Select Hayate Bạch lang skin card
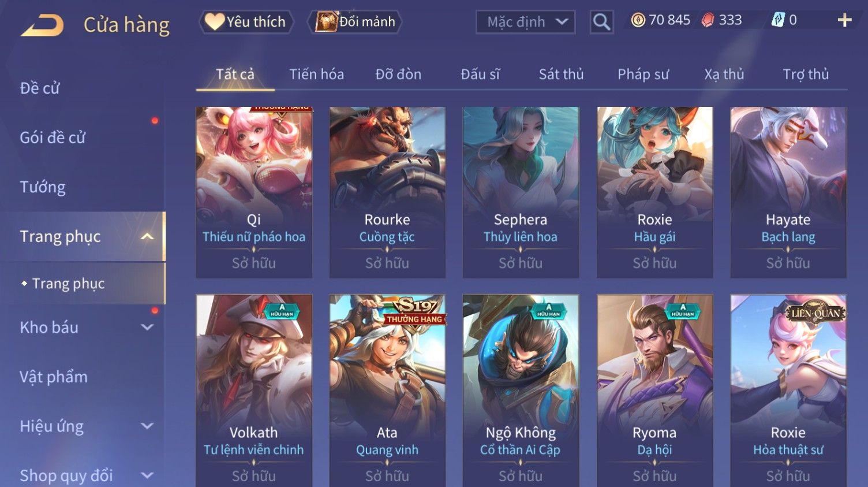Image resolution: width=868 pixels, height=487 pixels. pyautogui.click(x=788, y=192)
